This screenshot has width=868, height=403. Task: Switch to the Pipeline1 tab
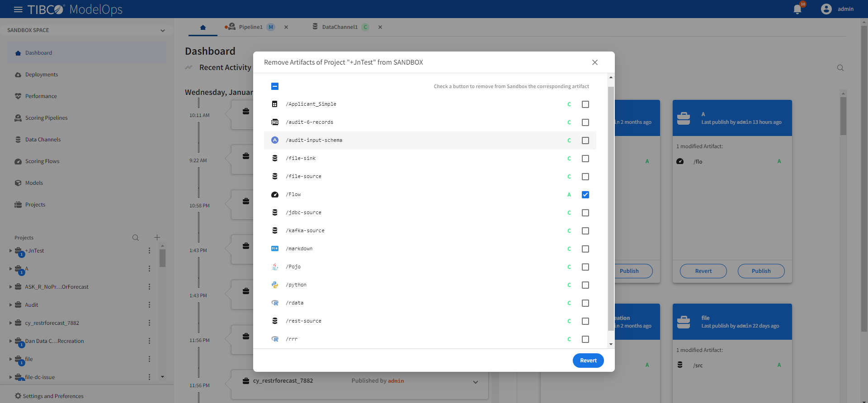250,27
